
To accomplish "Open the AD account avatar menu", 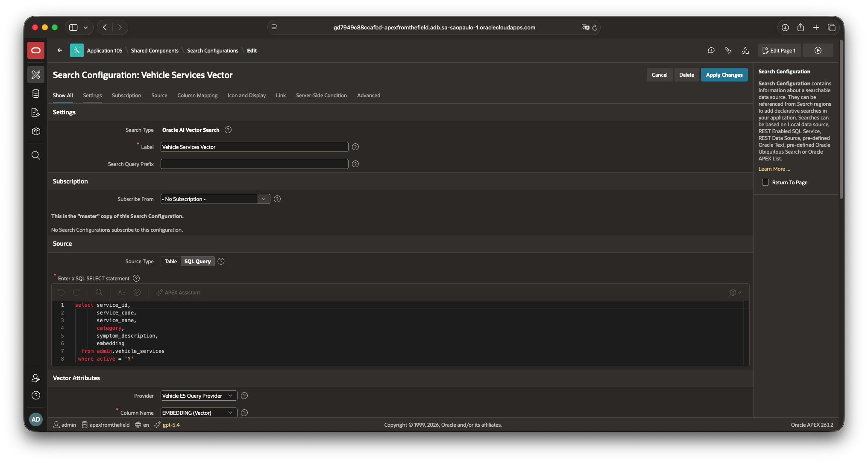I will point(36,419).
